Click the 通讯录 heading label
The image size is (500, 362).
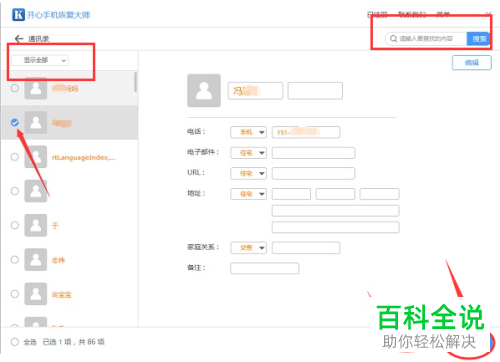click(x=39, y=39)
